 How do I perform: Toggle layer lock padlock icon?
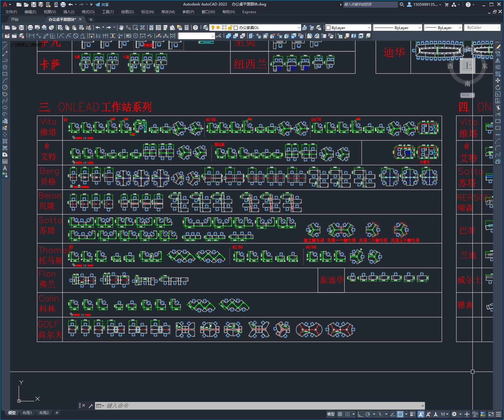pos(230,28)
